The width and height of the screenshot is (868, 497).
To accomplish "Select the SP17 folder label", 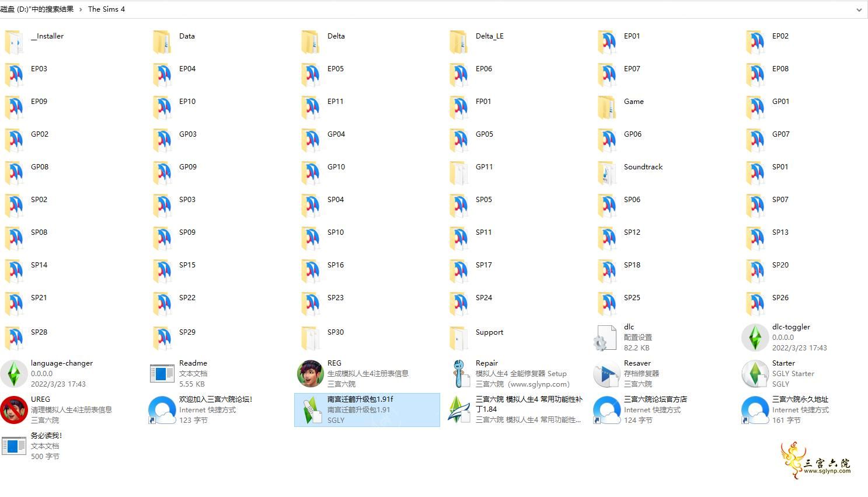I will [x=483, y=265].
